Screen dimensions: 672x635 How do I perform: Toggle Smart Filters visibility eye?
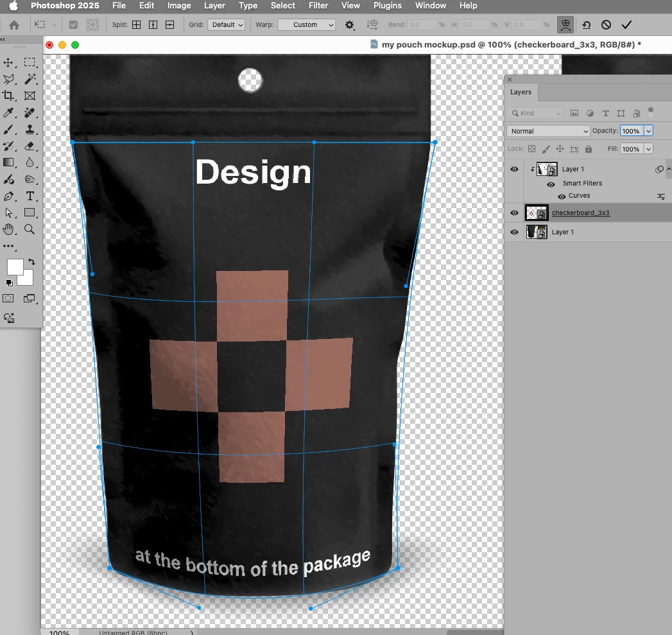(551, 184)
